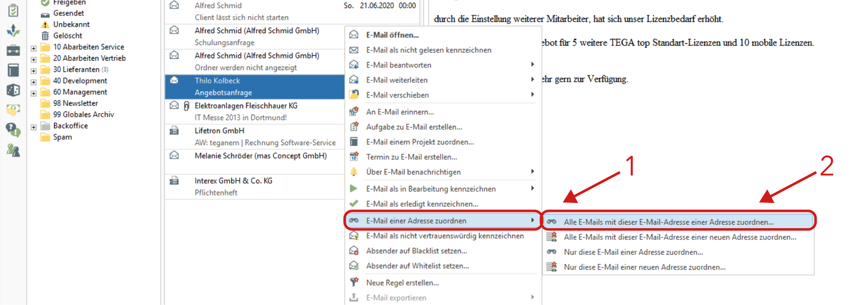Viewport: 868px width, 305px height.
Task: Select mail 'Ordner werden nicht angezeigt'
Action: [x=245, y=68]
